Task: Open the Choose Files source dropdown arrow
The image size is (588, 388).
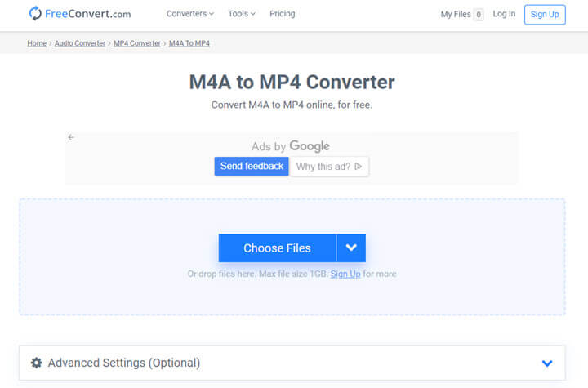Action: click(x=351, y=248)
